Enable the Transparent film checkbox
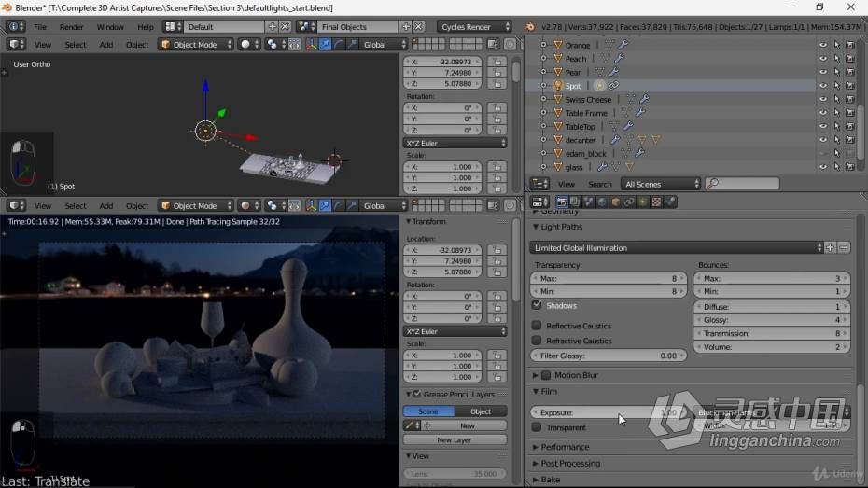The height and width of the screenshot is (488, 868). coord(537,427)
